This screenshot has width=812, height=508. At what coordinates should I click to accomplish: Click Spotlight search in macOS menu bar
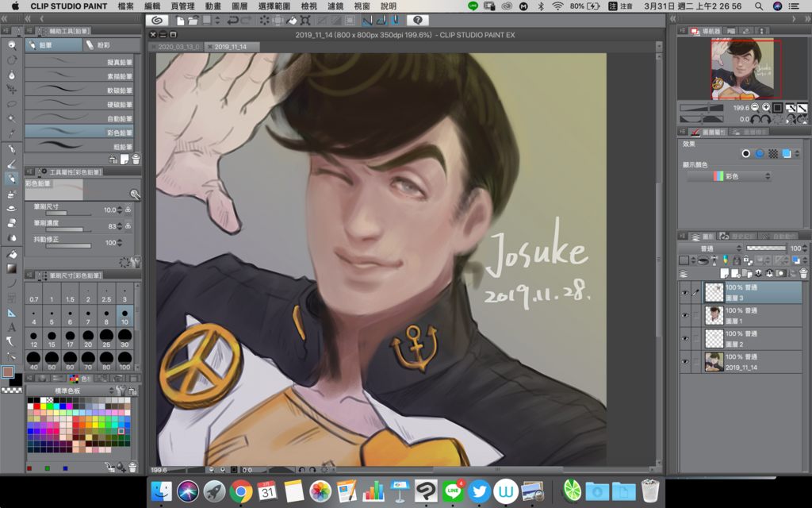pos(759,6)
